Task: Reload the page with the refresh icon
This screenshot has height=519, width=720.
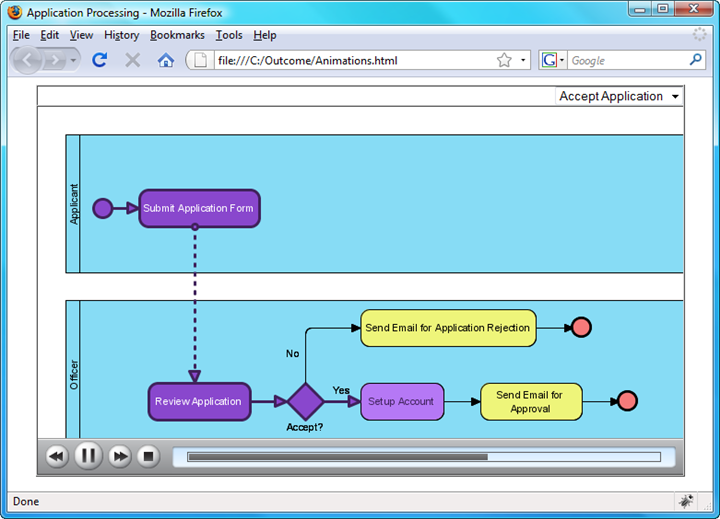Action: [x=100, y=60]
